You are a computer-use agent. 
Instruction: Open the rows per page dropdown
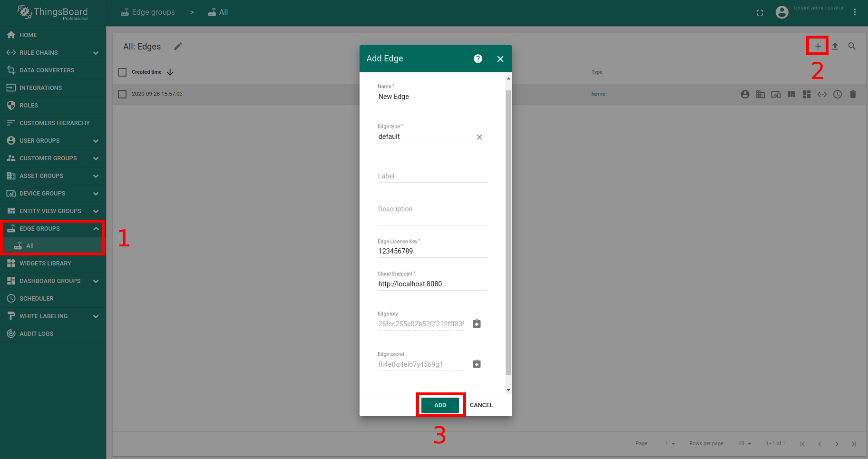click(744, 444)
